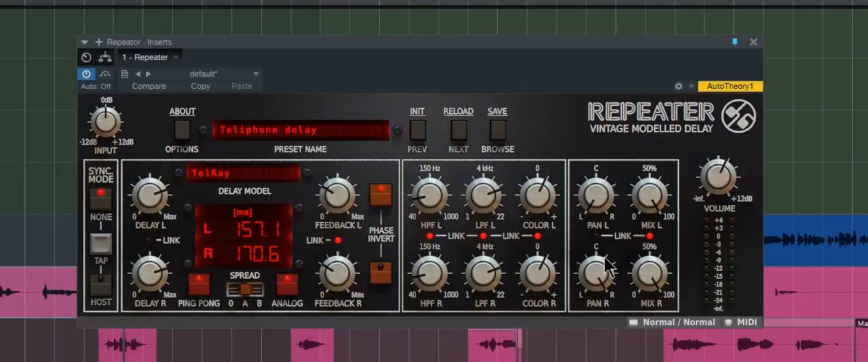The height and width of the screenshot is (362, 868).
Task: Click the small button right of preset name display
Action: (397, 130)
